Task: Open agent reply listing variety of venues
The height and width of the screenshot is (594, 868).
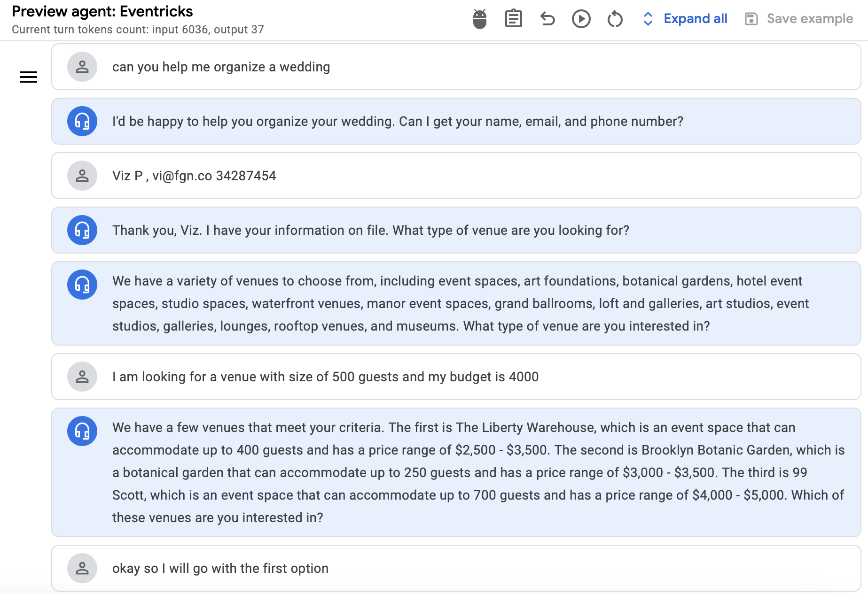Action: point(456,303)
